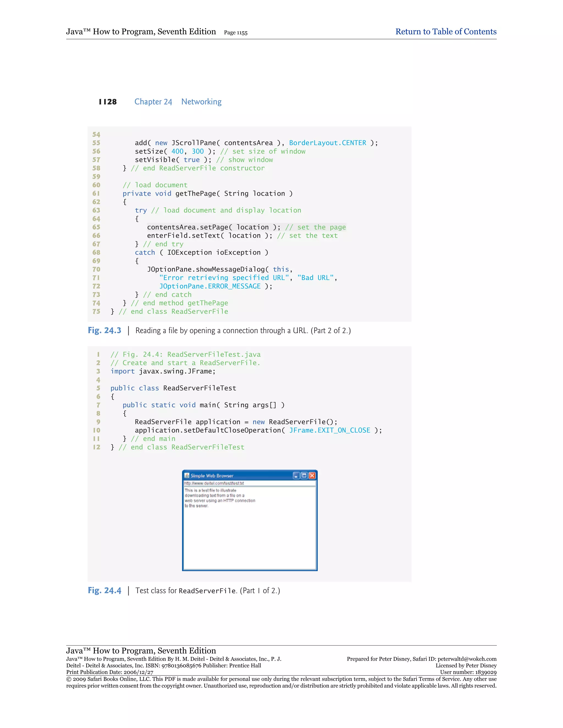Minimize the Simple Web Browser window
This screenshot has width=563, height=728.
pos(296,476)
